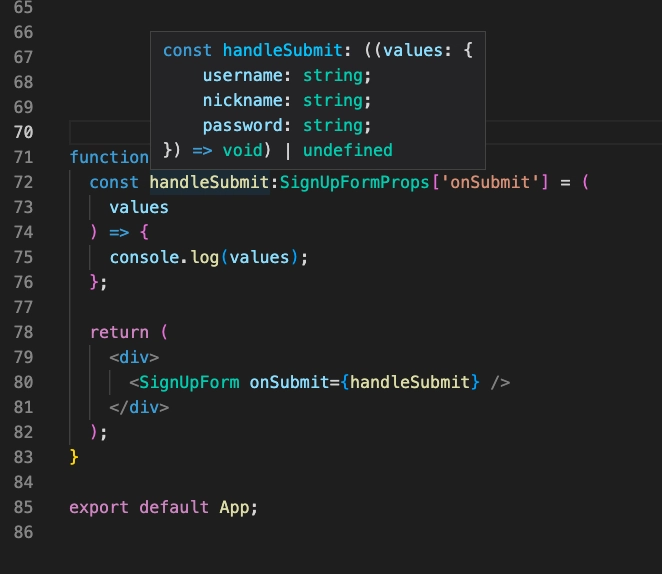Click opening <div> tag on line 79
Viewport: 662px width, 574px height.
(134, 357)
